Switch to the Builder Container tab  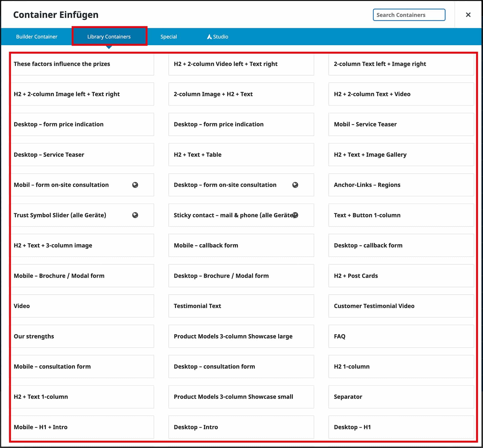click(x=37, y=37)
